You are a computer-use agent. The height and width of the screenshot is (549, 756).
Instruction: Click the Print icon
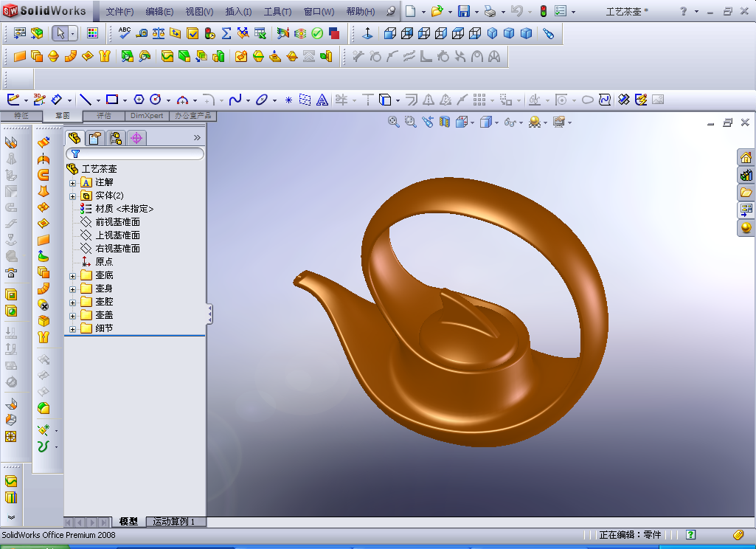[x=490, y=11]
